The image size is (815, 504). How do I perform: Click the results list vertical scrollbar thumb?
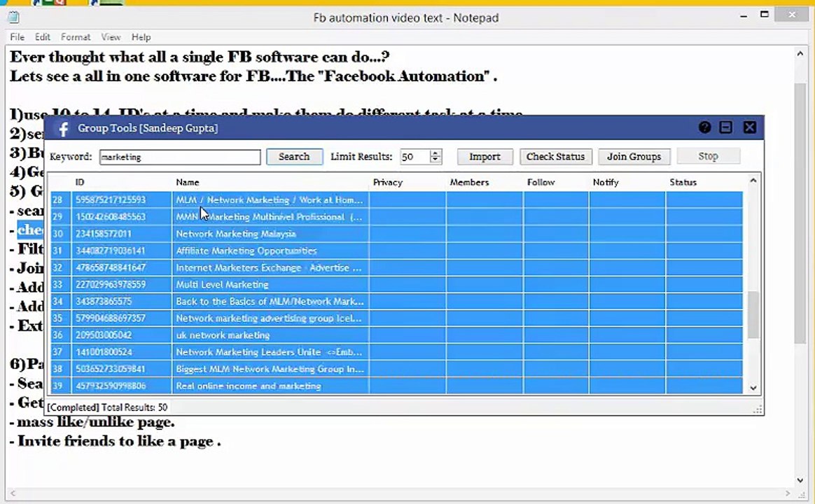pos(753,316)
